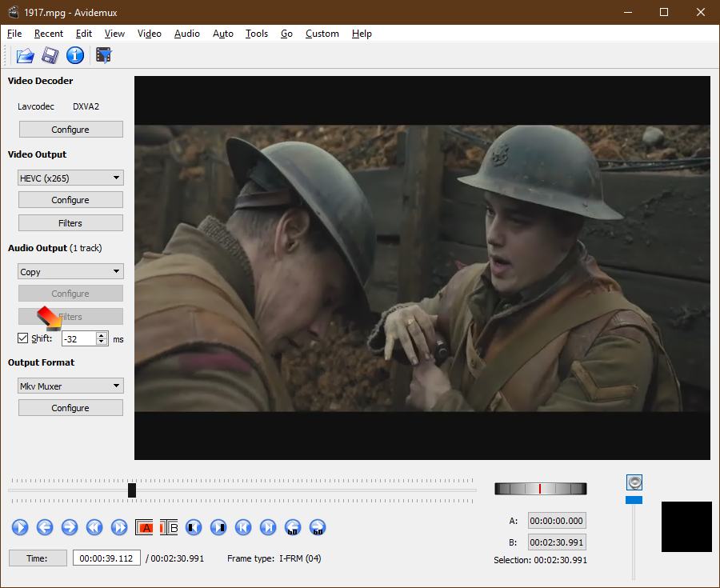This screenshot has height=588, width=720.
Task: Jump to the previous keyframe (double left arrow)
Action: point(94,527)
